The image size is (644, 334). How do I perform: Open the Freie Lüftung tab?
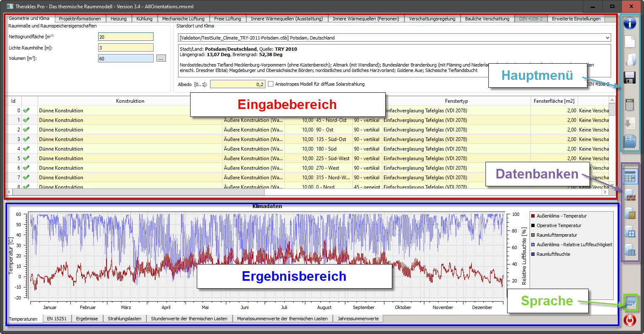point(228,19)
